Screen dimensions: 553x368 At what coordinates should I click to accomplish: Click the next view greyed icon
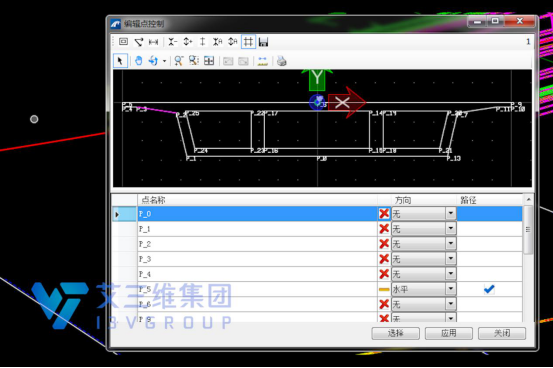[x=243, y=61]
